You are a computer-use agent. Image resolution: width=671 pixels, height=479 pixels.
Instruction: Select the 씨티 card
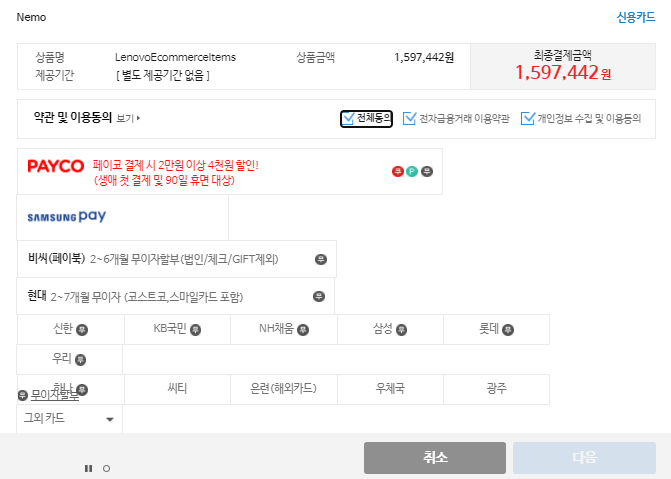[x=177, y=389]
